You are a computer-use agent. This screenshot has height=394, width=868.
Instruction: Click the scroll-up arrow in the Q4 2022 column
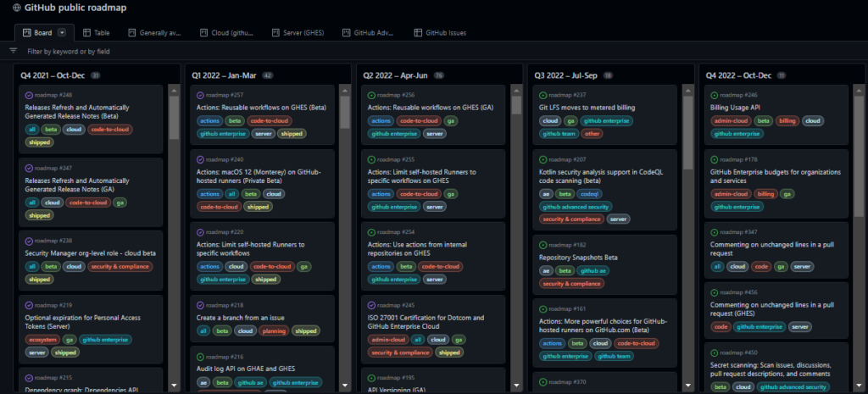pyautogui.click(x=860, y=90)
